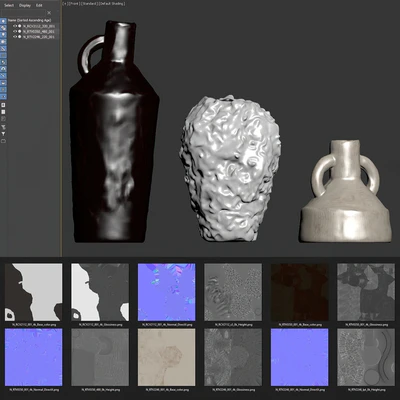Toggle the Display Geometry filter icon
Image resolution: width=400 pixels, height=400 pixels.
(3, 21)
